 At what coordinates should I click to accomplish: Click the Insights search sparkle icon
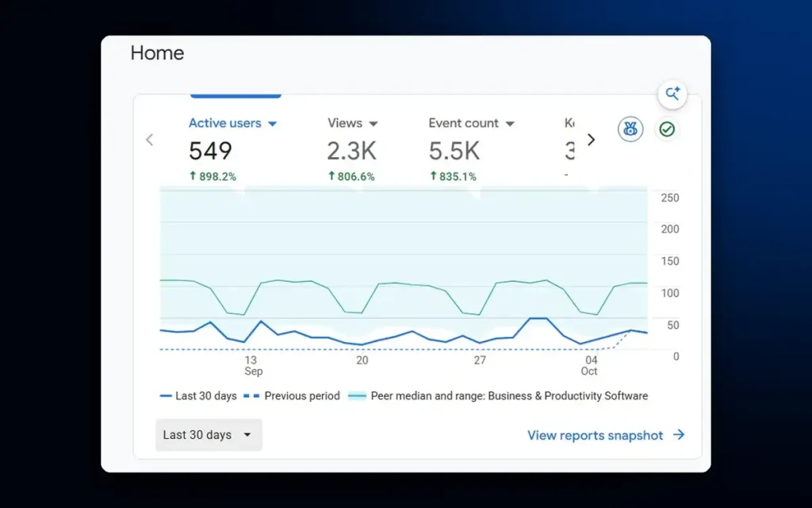pyautogui.click(x=672, y=94)
